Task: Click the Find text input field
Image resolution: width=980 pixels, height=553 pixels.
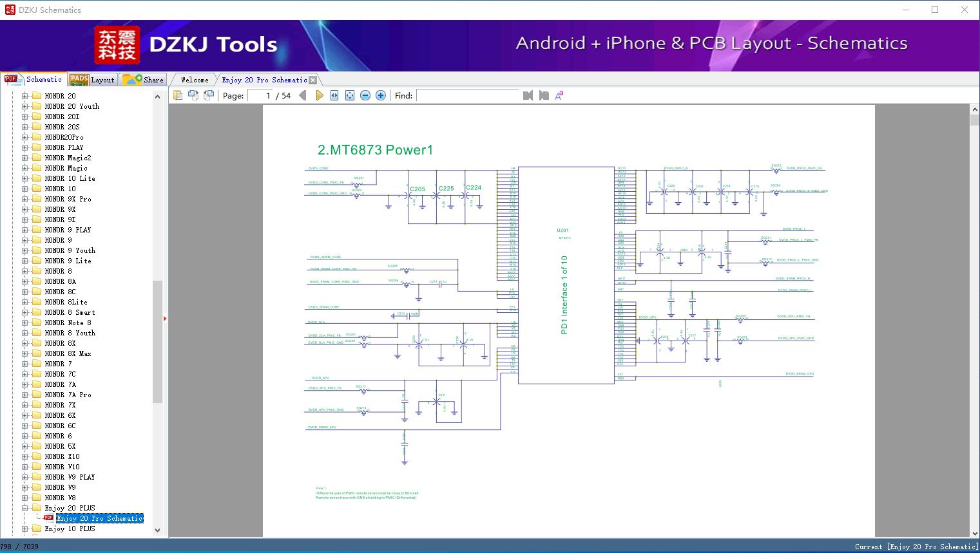Action: [x=468, y=95]
